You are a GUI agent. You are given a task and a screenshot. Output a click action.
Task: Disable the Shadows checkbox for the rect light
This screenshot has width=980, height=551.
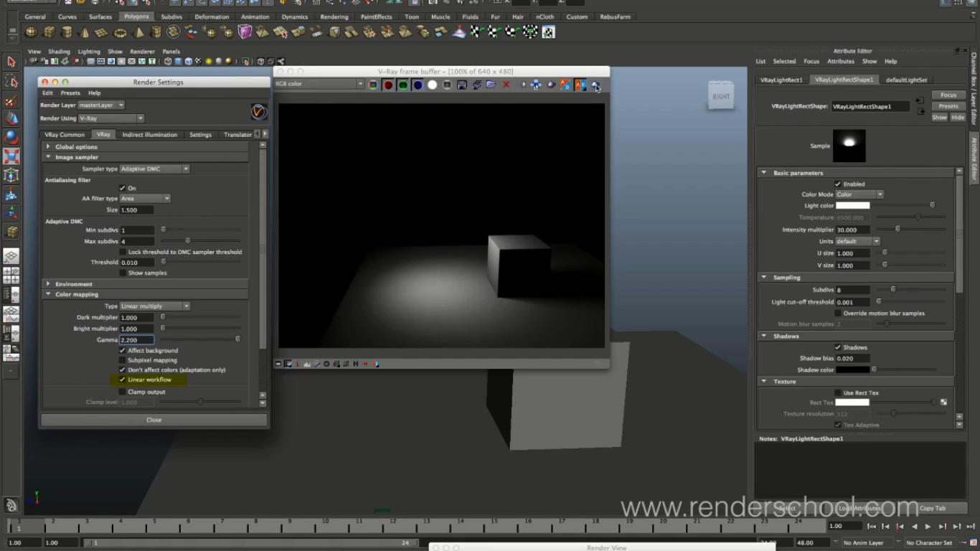pyautogui.click(x=837, y=347)
